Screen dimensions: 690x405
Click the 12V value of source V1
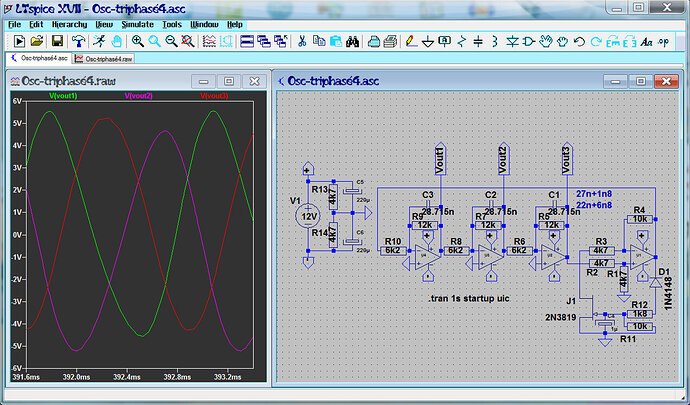[x=308, y=217]
